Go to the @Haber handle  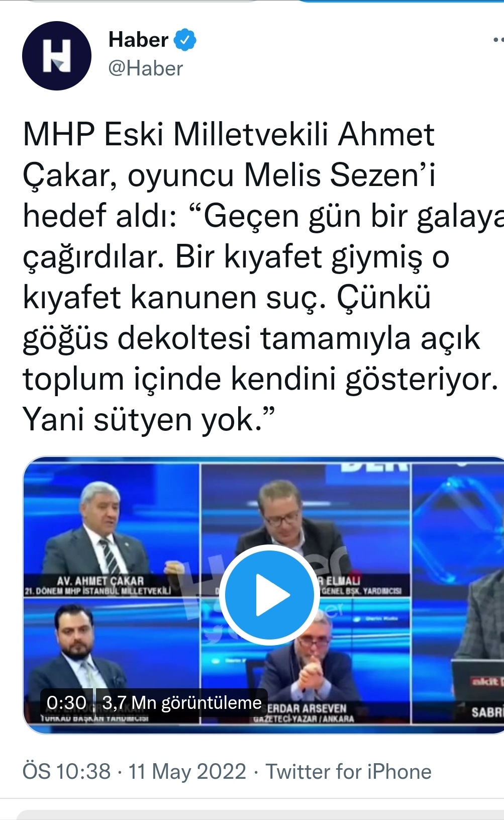146,68
